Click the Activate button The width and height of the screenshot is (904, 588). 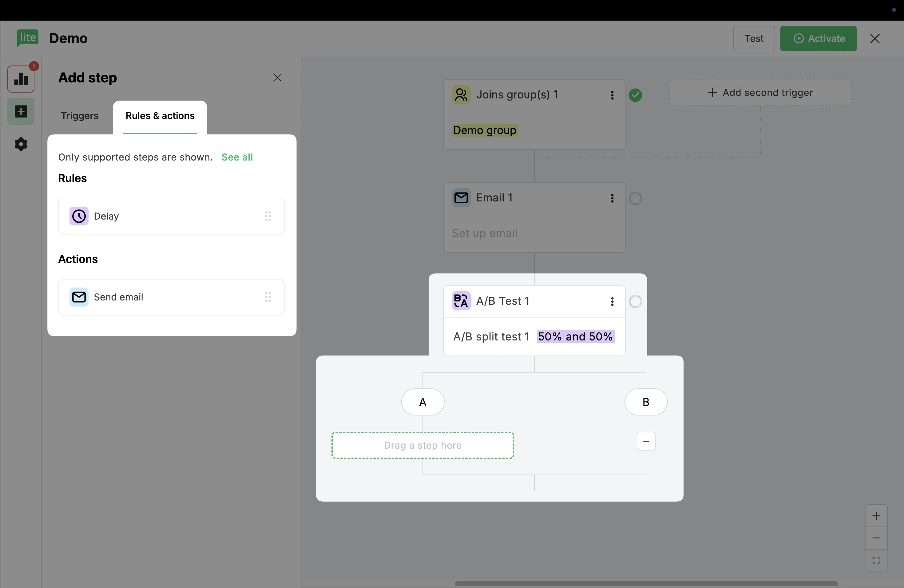click(x=818, y=38)
